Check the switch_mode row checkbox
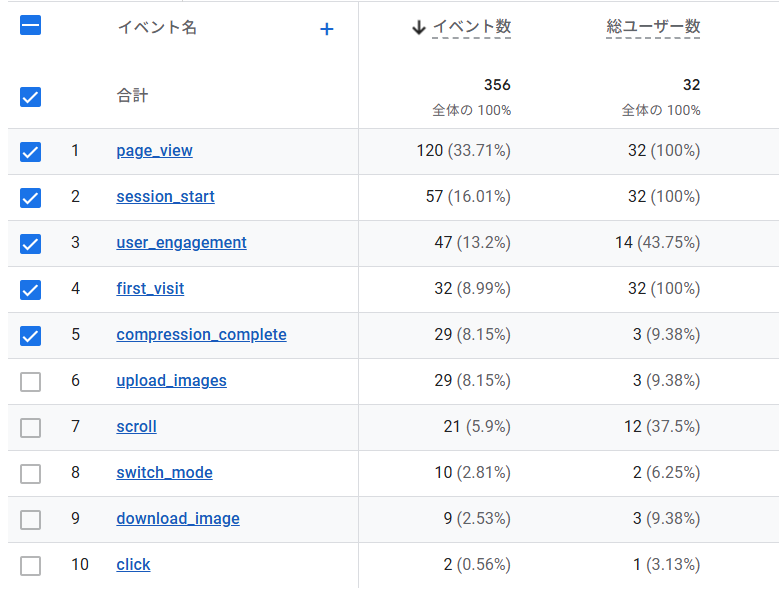The width and height of the screenshot is (779, 599). (x=30, y=473)
